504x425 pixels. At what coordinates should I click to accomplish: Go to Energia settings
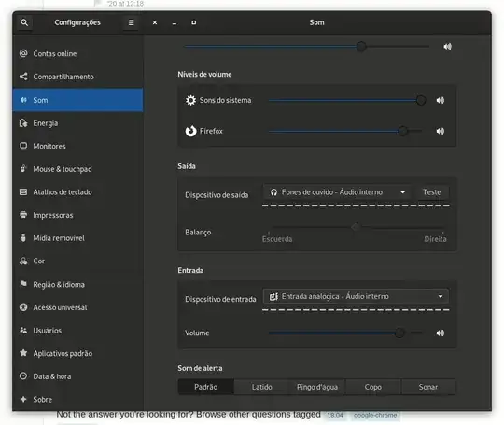(x=77, y=123)
